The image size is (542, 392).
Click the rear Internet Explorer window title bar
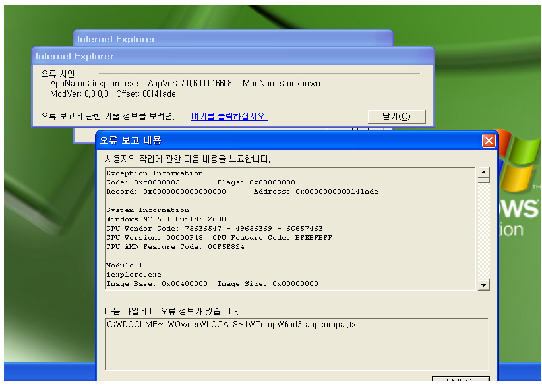(233, 38)
